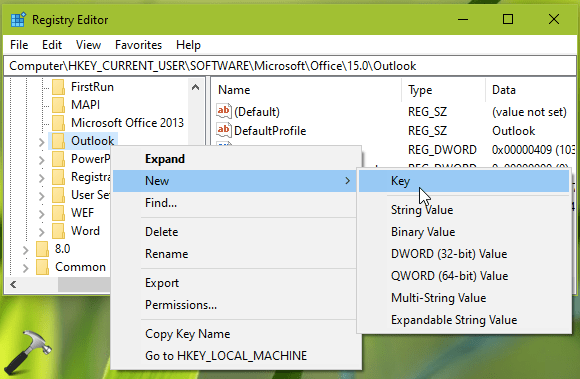Expand the Word key chevron

pos(41,232)
